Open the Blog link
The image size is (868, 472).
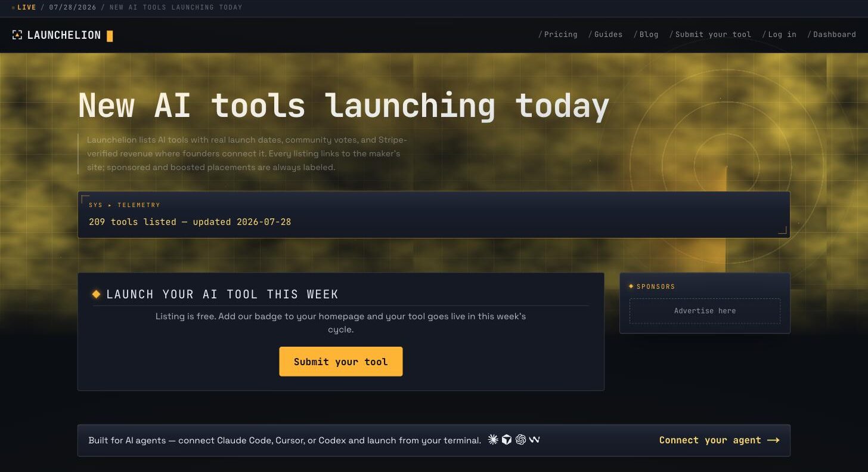(x=646, y=35)
